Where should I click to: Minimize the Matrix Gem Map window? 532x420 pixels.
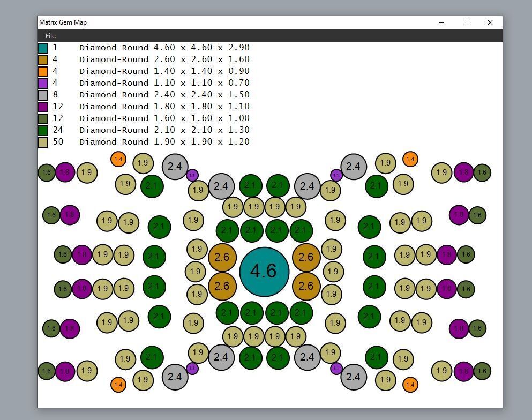tap(441, 22)
